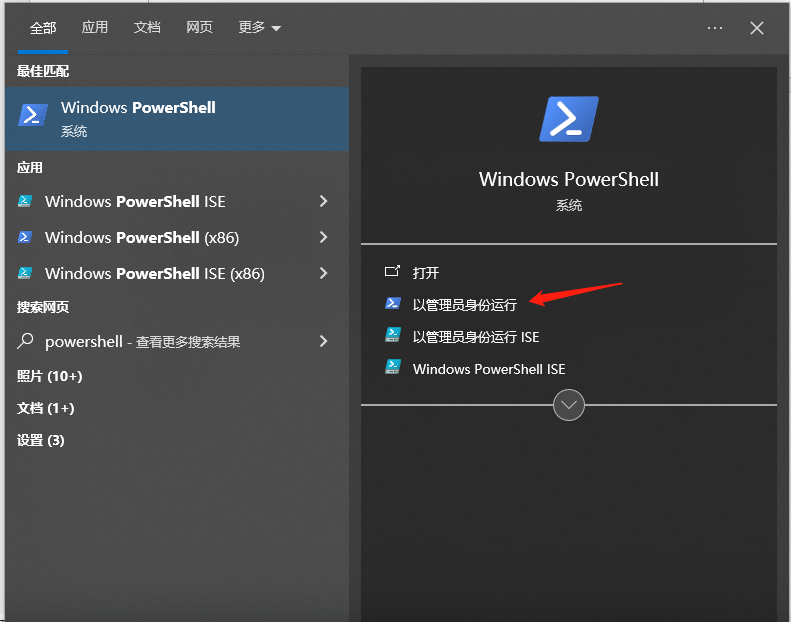Click the Windows PowerShell ISE icon in preview actions
The image size is (791, 622).
click(x=392, y=367)
